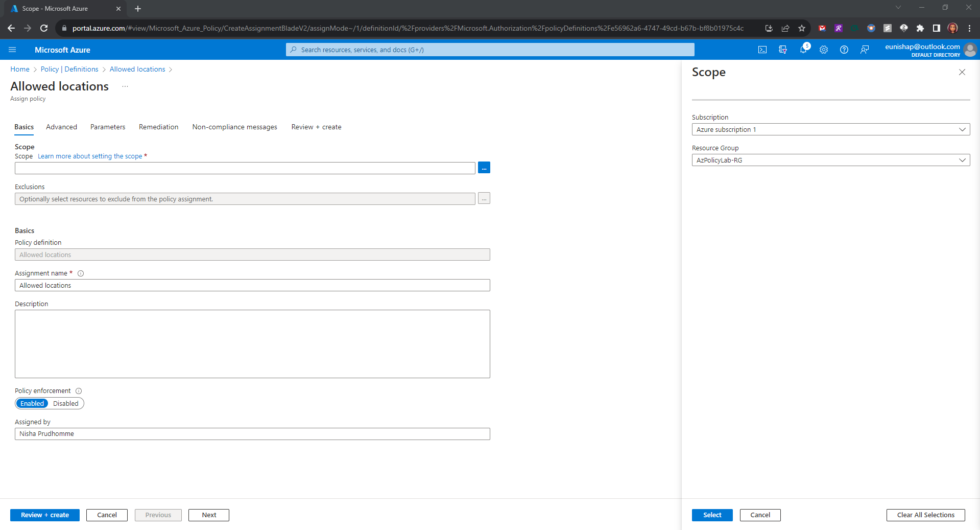This screenshot has height=530, width=980.
Task: Set policy enforcement to Enabled
Action: click(32, 403)
